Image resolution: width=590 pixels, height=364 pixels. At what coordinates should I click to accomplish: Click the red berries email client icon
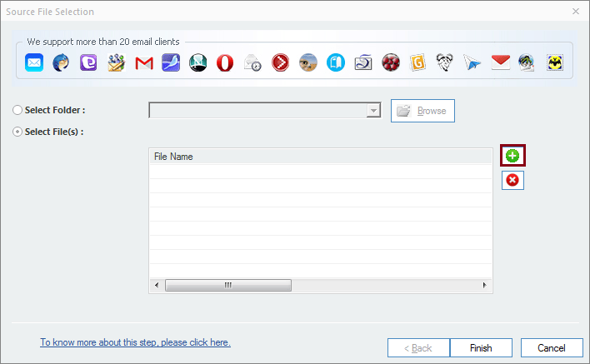390,62
